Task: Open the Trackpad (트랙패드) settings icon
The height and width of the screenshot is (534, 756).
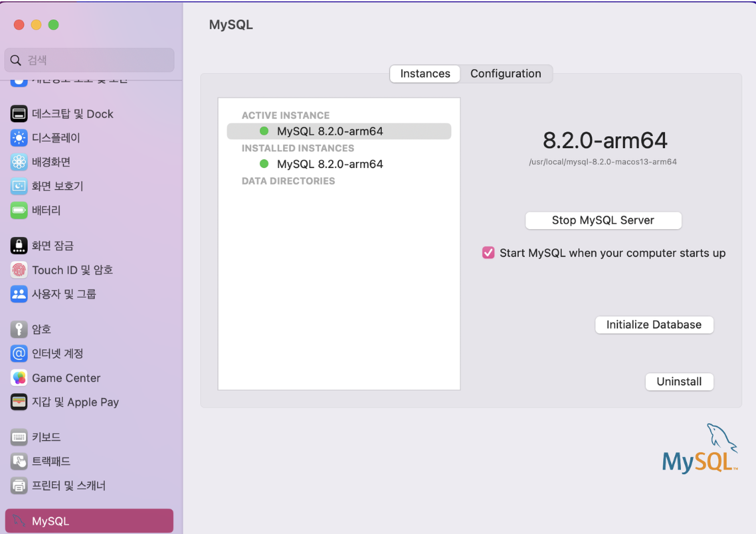Action: click(19, 461)
